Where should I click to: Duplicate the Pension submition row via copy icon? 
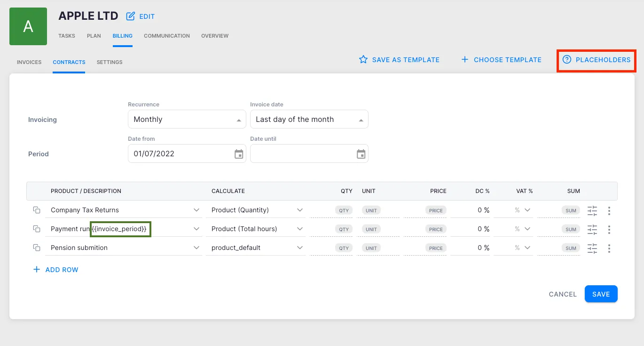coord(36,248)
